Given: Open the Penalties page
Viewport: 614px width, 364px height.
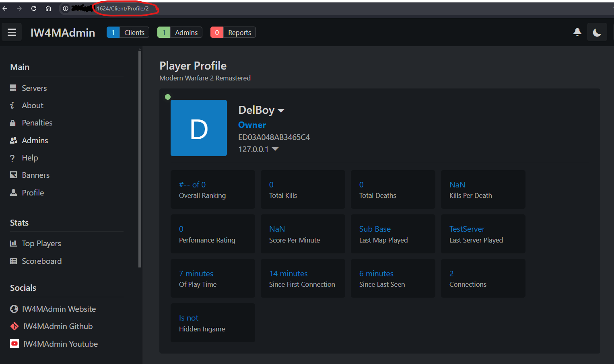Looking at the screenshot, I should point(37,123).
